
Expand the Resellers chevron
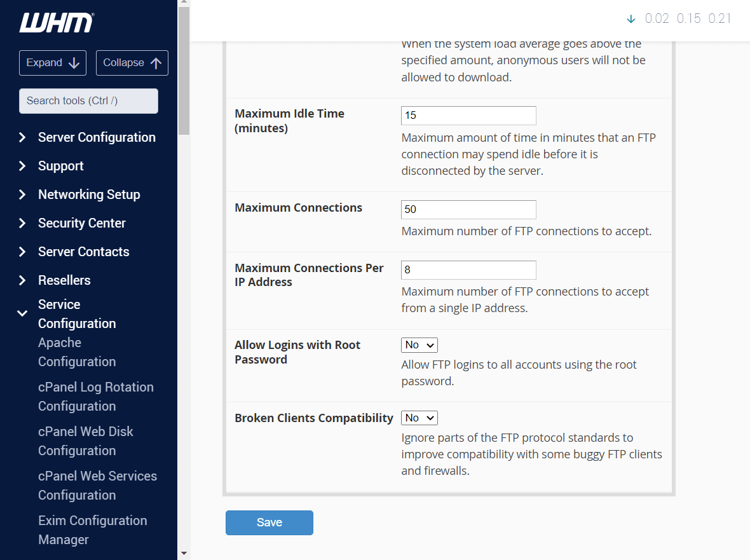point(22,280)
